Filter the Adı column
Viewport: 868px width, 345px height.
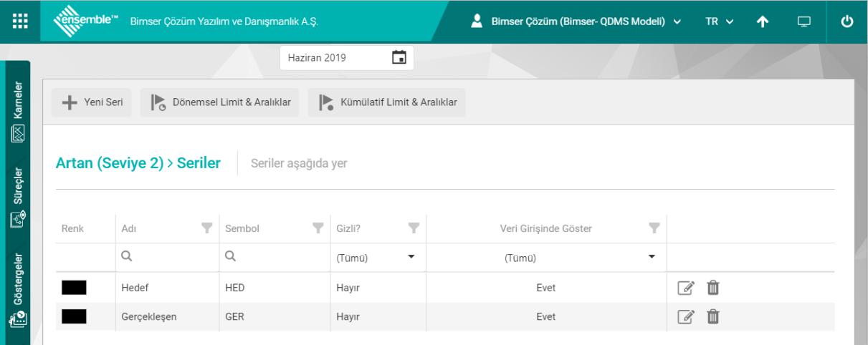pyautogui.click(x=206, y=228)
